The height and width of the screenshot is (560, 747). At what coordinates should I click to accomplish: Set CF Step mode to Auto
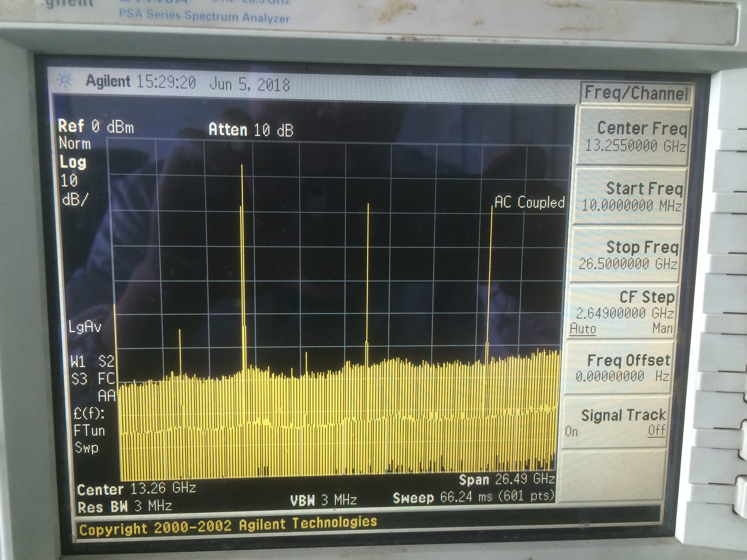(583, 328)
